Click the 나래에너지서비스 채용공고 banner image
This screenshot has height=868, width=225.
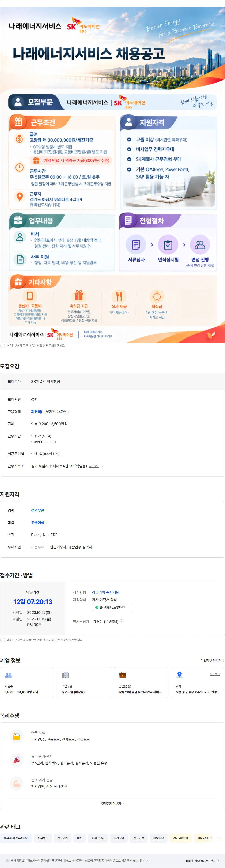[112, 175]
